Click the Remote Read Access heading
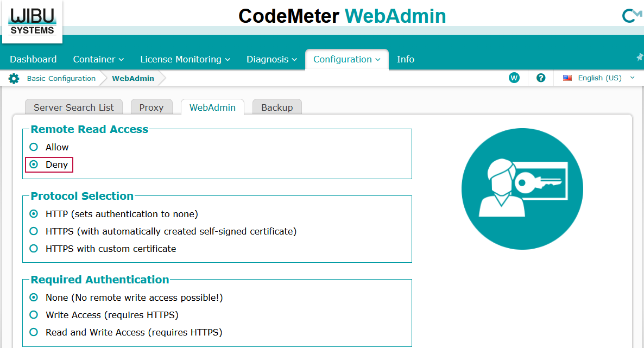The width and height of the screenshot is (644, 348). (x=90, y=129)
